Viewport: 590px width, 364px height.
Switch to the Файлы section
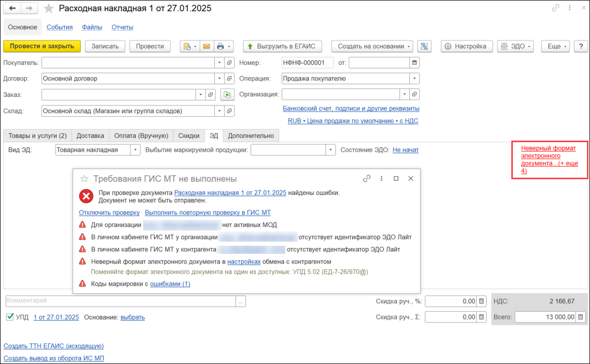coord(92,27)
